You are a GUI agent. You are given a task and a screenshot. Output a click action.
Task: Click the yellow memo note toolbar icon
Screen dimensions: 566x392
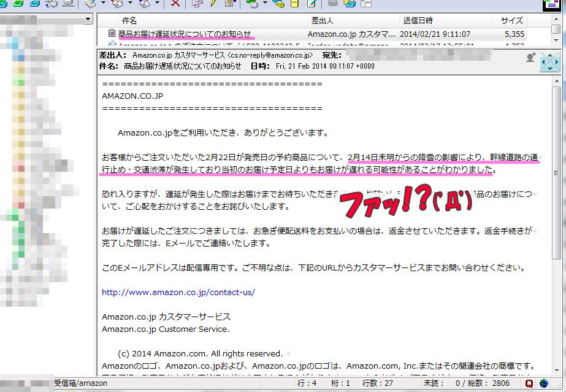coord(295,3)
